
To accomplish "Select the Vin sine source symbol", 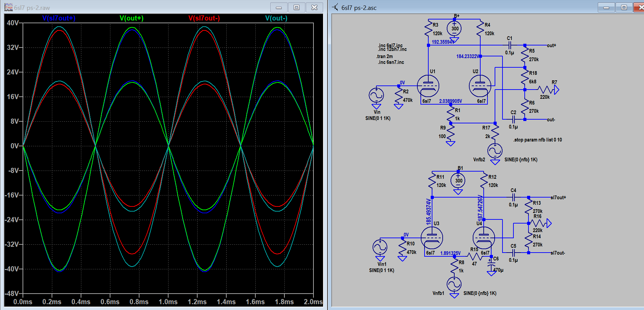I will click(376, 95).
